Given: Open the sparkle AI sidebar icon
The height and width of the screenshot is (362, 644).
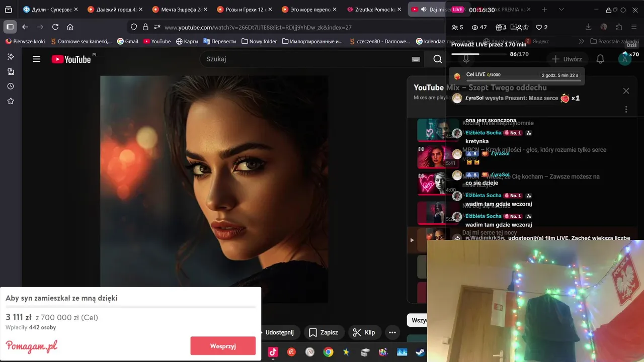Looking at the screenshot, I should pyautogui.click(x=11, y=57).
